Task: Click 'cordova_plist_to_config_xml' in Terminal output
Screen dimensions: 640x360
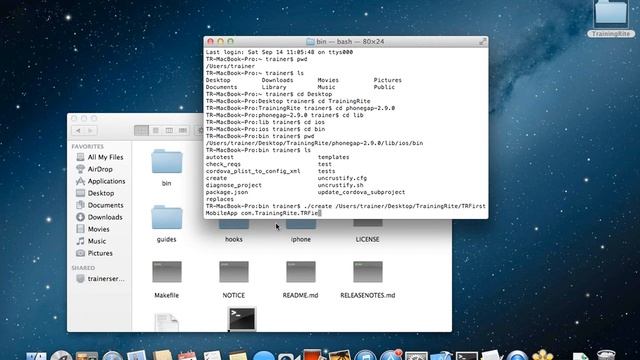Action: (253, 171)
